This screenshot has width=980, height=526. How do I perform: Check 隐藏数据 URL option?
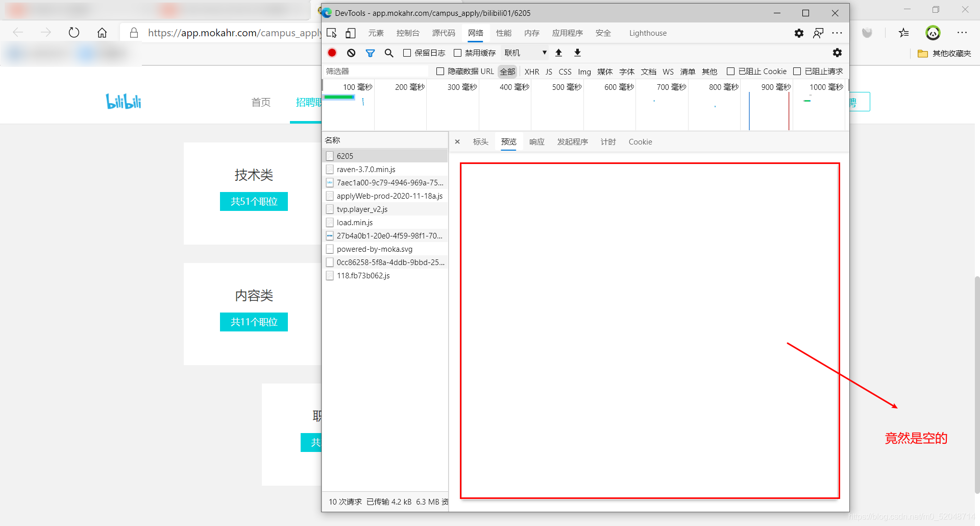point(440,71)
